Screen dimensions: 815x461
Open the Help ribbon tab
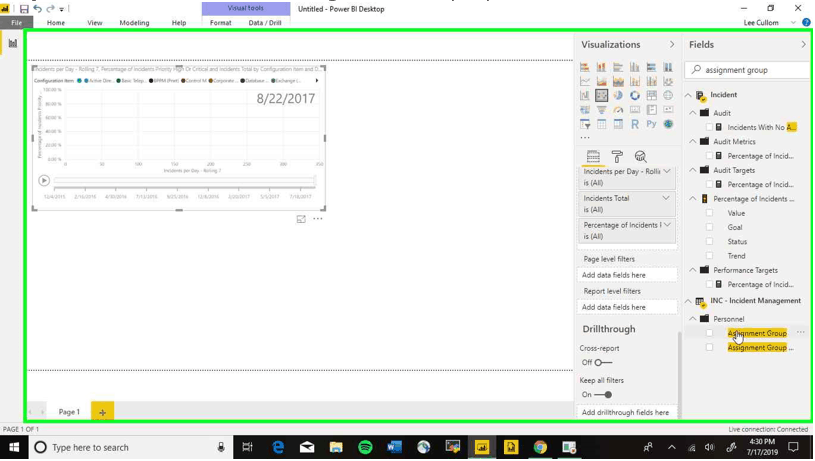click(179, 23)
